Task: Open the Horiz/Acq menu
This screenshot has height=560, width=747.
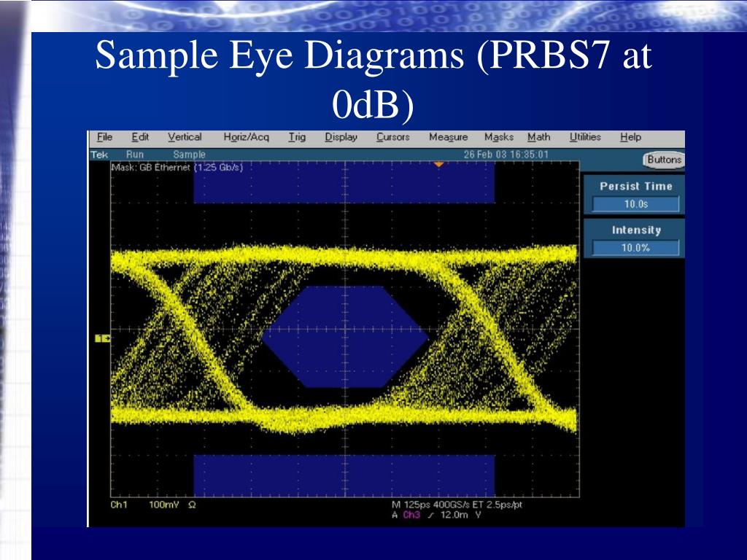Action: pos(247,137)
